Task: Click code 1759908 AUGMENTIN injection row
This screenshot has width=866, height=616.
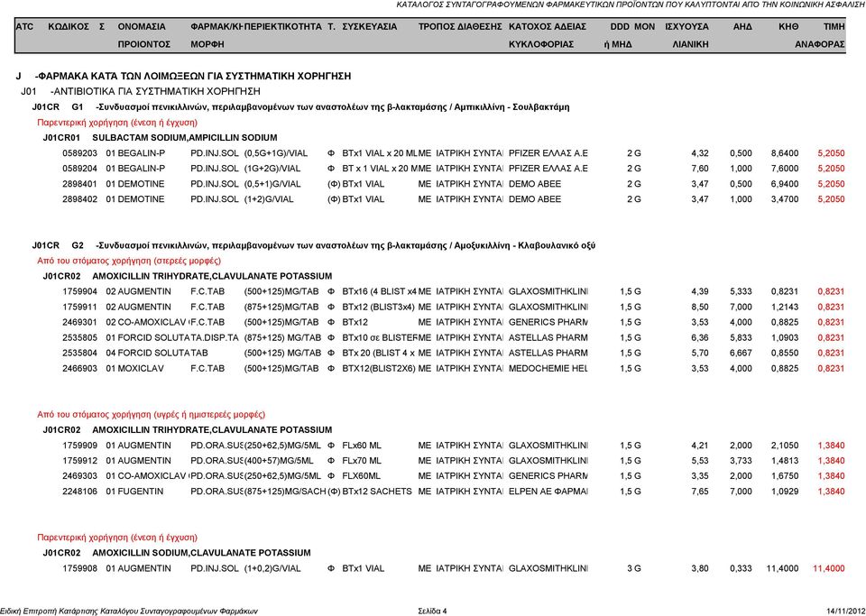Action: [453, 568]
